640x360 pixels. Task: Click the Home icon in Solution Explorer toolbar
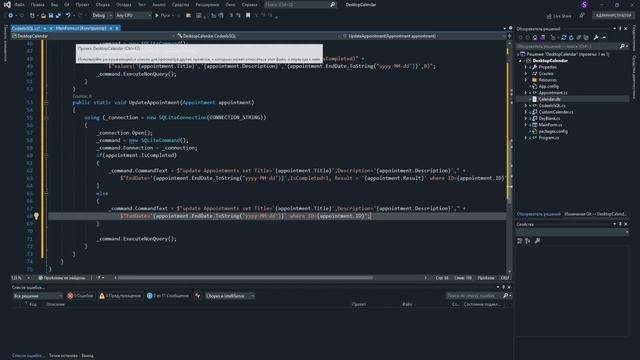tap(535, 38)
